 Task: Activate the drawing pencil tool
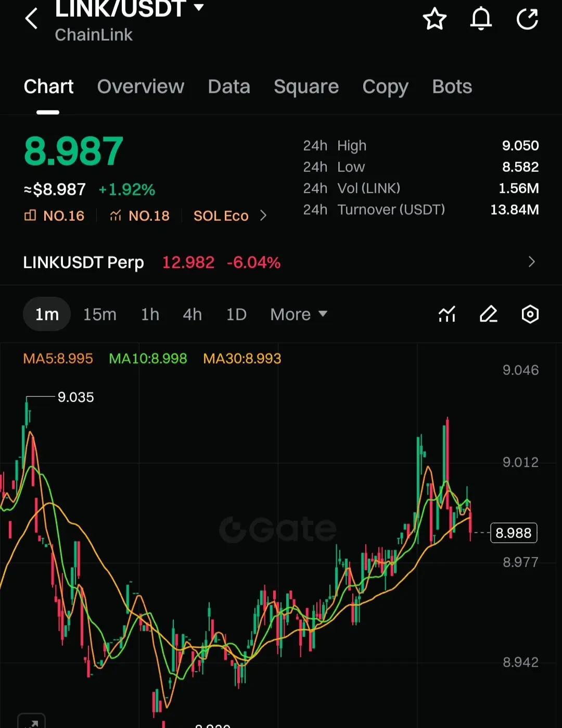pyautogui.click(x=488, y=314)
